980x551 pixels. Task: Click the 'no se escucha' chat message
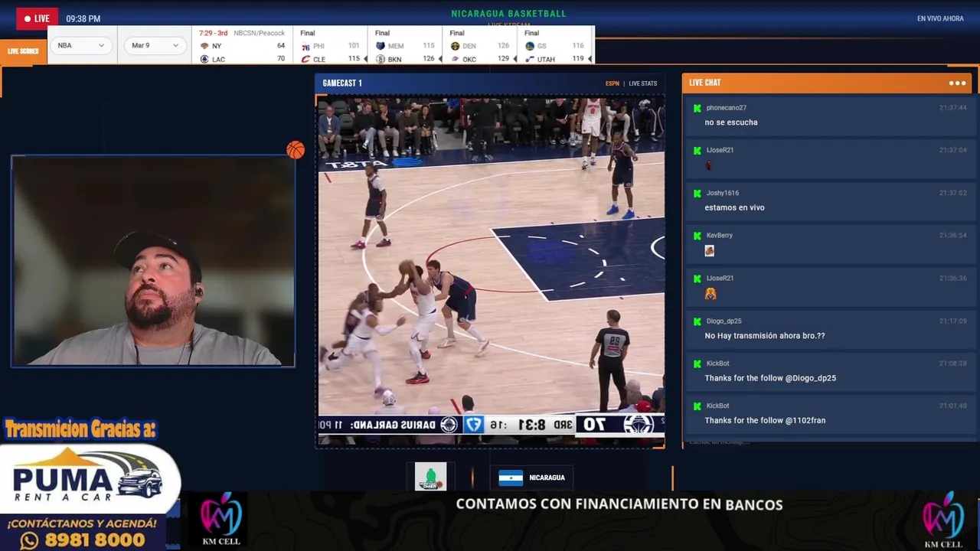click(x=731, y=122)
